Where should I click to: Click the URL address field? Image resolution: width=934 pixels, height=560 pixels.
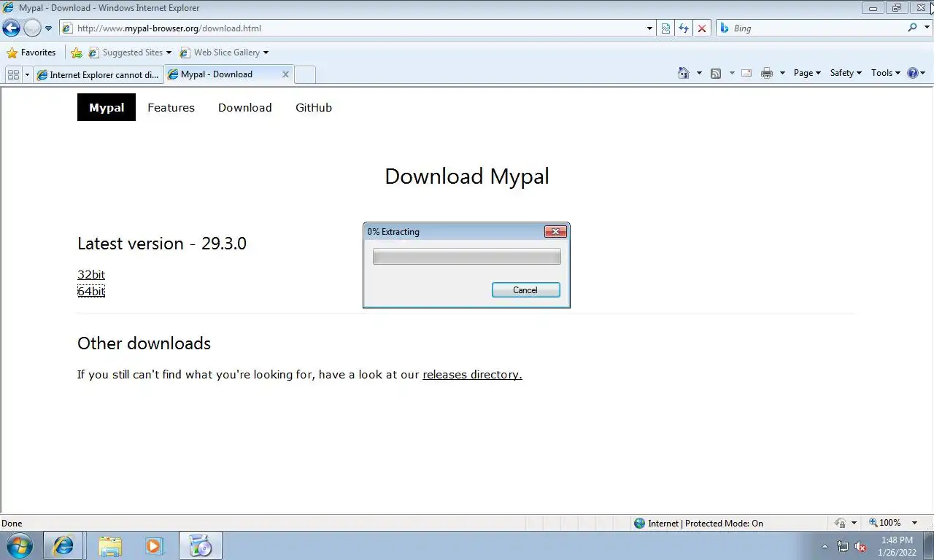[x=352, y=28]
